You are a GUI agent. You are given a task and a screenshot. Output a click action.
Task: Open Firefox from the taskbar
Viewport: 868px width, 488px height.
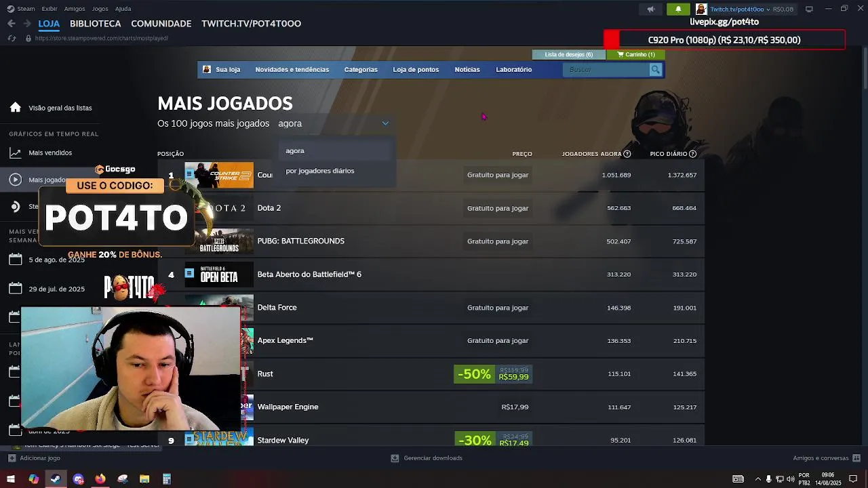100,479
